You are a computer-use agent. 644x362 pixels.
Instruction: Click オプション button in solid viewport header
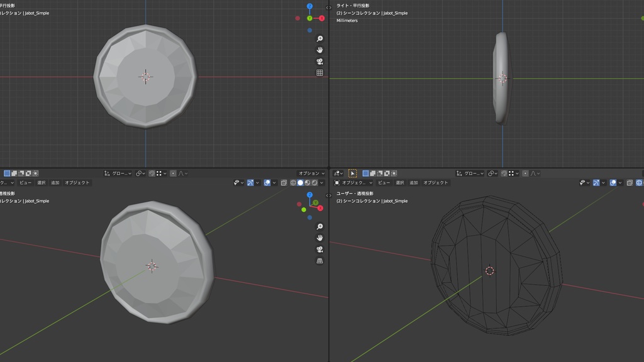pos(311,173)
